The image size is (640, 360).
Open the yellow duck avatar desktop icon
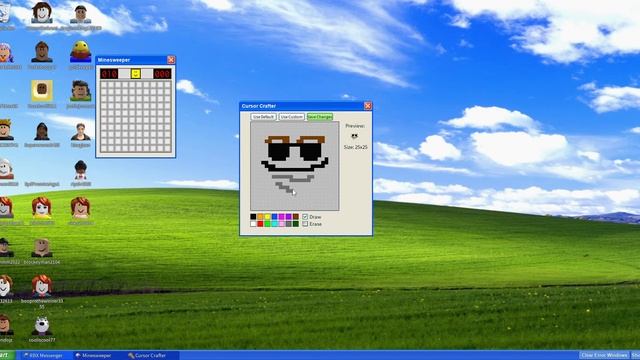click(80, 52)
